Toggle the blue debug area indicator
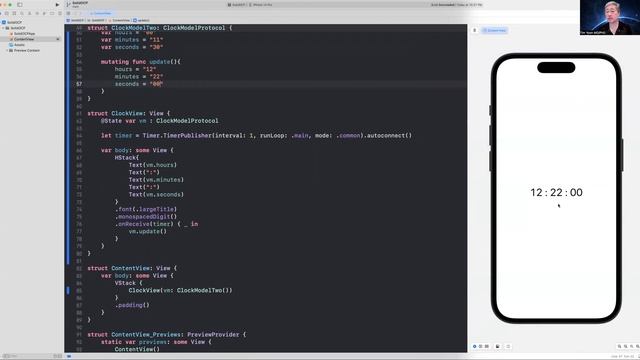The height and width of the screenshot is (360, 640). pyautogui.click(x=69, y=356)
